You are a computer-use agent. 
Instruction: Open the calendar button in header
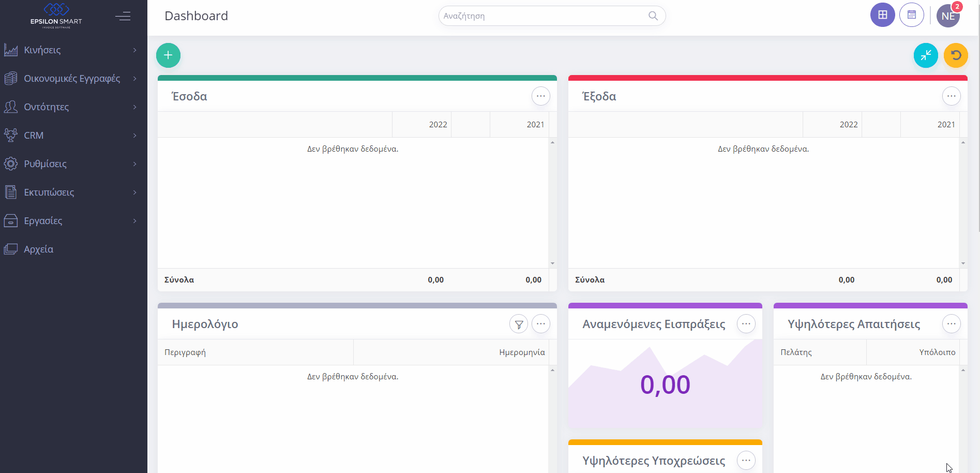tap(912, 15)
